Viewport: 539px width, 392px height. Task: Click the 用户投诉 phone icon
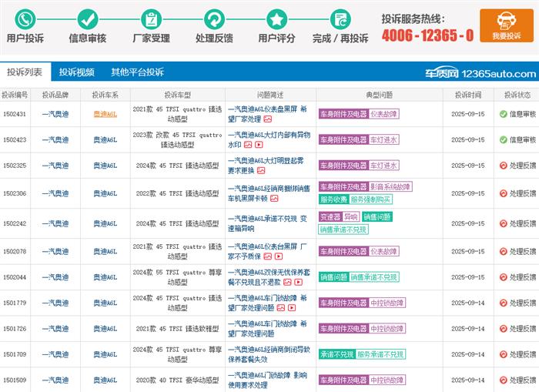(25, 18)
